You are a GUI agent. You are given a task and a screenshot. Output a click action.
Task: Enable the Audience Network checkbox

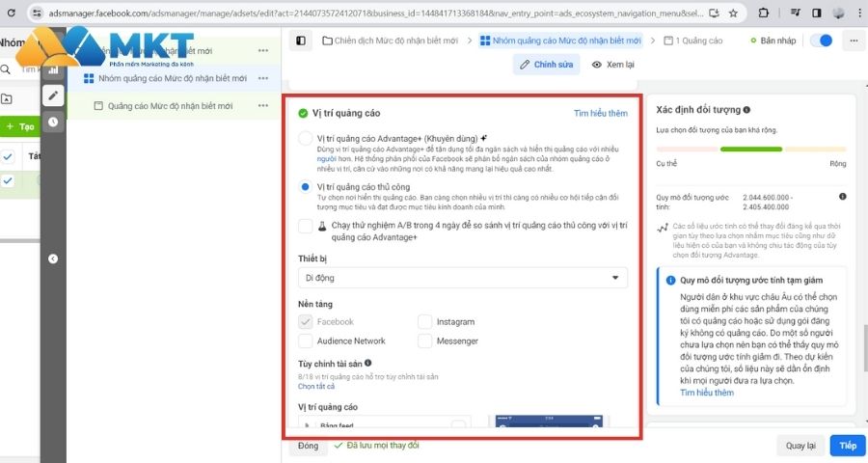(306, 341)
